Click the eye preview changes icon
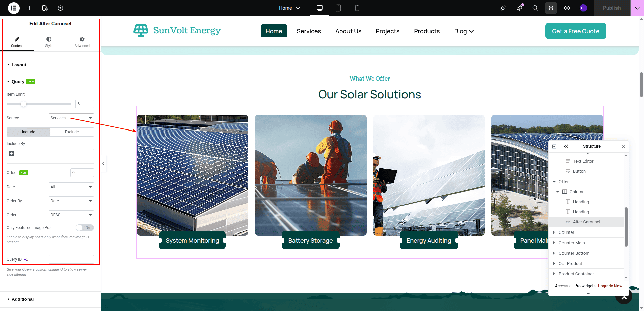The width and height of the screenshot is (644, 311). pyautogui.click(x=567, y=8)
